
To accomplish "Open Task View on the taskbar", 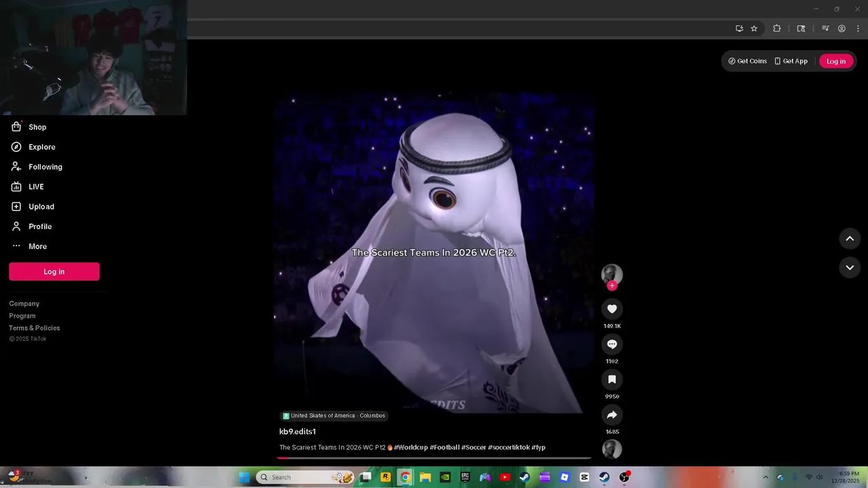I will click(366, 477).
